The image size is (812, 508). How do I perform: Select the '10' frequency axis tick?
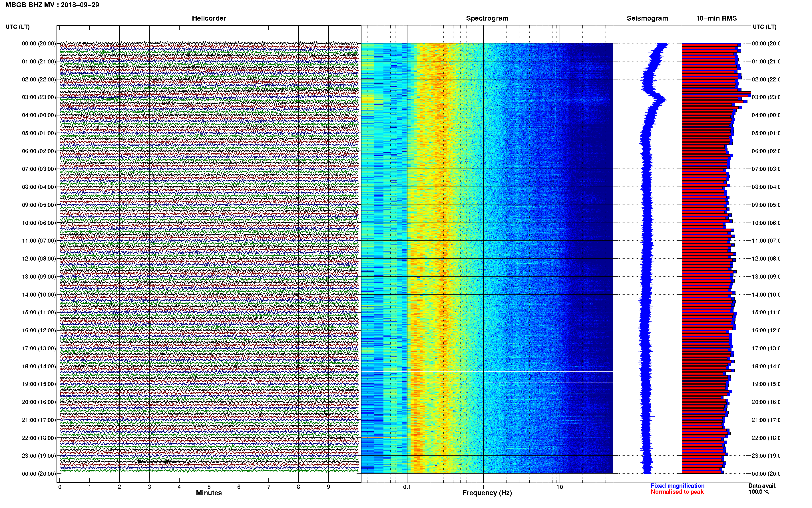tap(560, 487)
